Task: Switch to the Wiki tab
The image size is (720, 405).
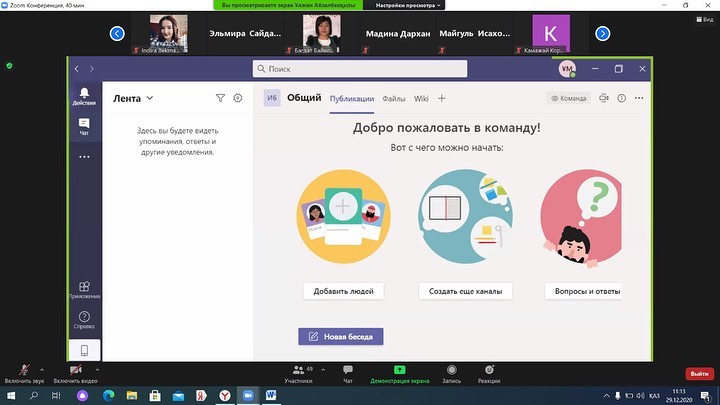Action: point(421,99)
